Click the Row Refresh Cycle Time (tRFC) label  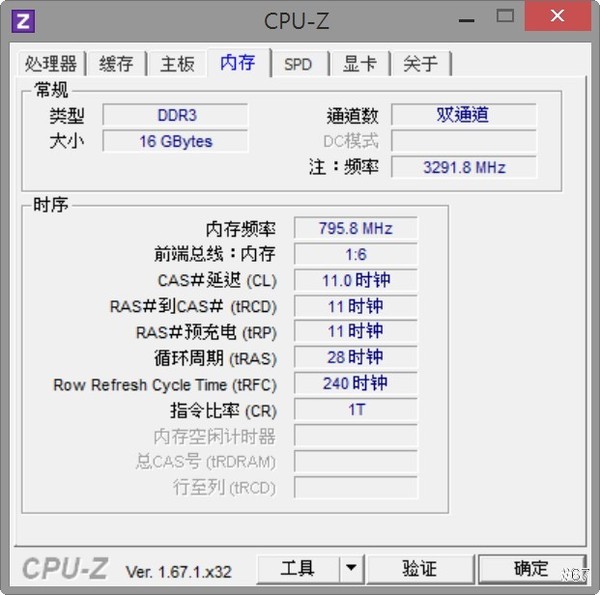point(165,385)
